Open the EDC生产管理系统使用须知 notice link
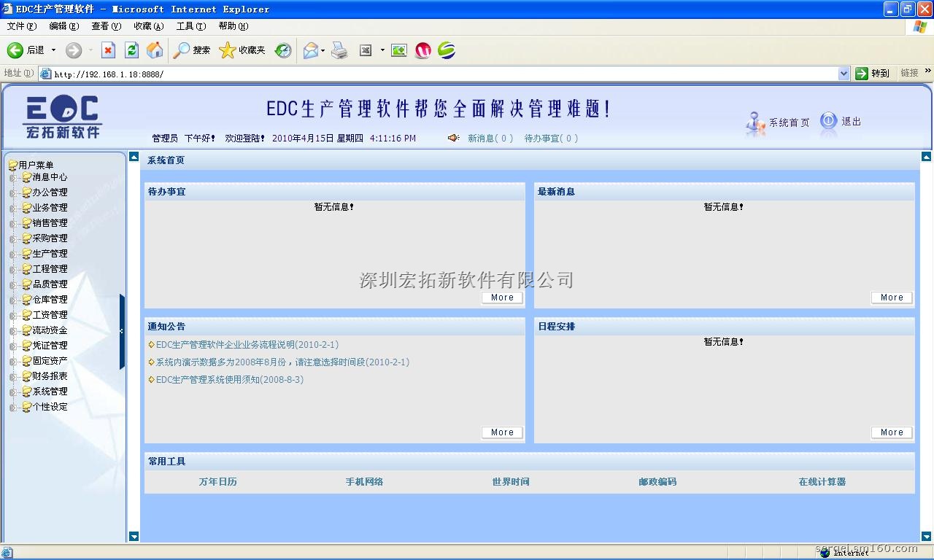The height and width of the screenshot is (560, 934). (x=229, y=380)
